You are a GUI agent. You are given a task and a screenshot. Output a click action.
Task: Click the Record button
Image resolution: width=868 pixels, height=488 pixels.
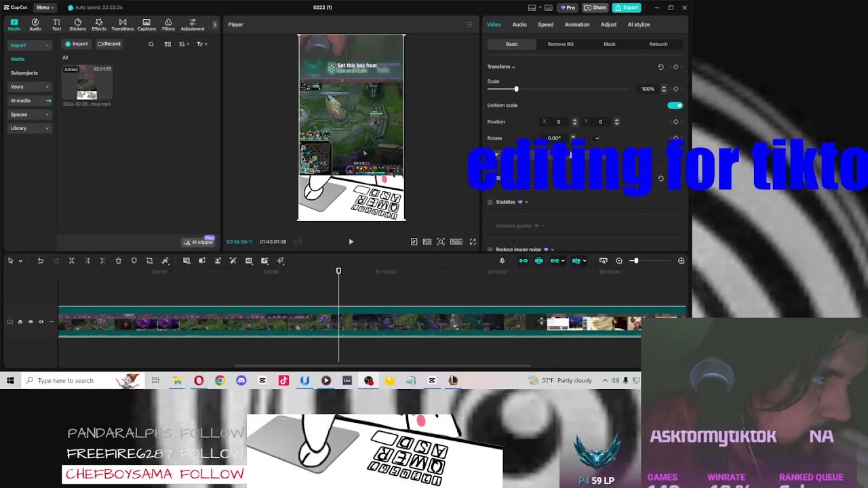point(108,44)
